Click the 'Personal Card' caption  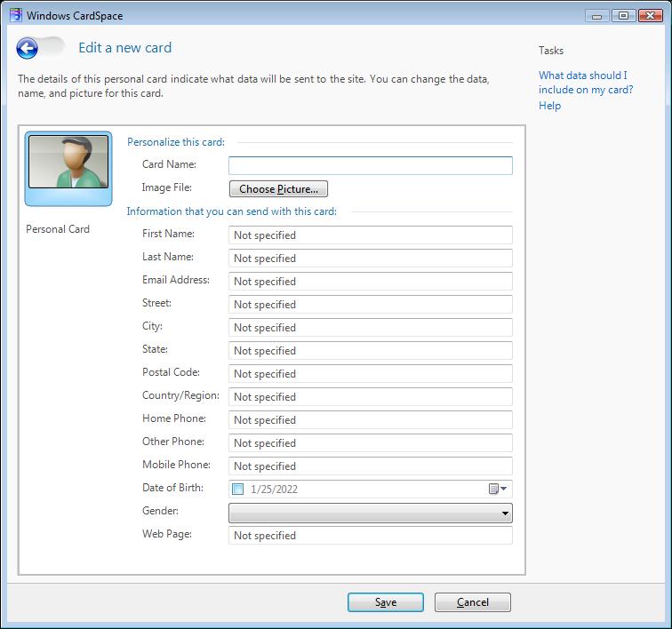(x=58, y=229)
